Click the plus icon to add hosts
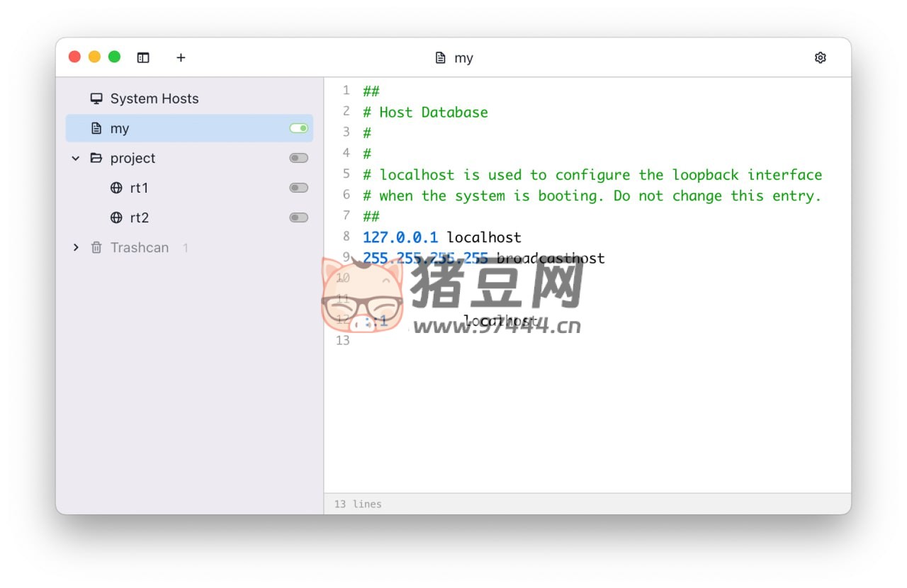This screenshot has width=907, height=588. pos(181,57)
